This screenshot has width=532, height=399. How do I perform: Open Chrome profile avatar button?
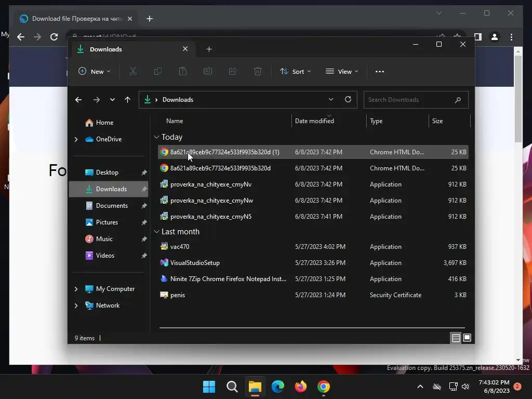click(x=495, y=37)
